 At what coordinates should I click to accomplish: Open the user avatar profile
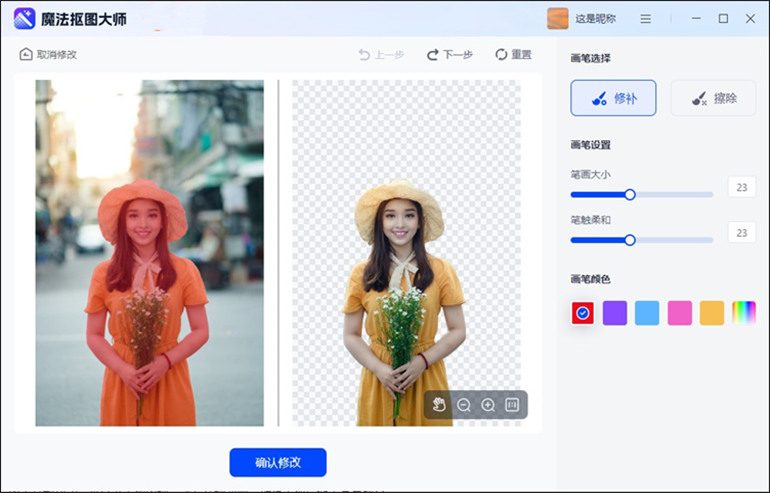click(558, 19)
